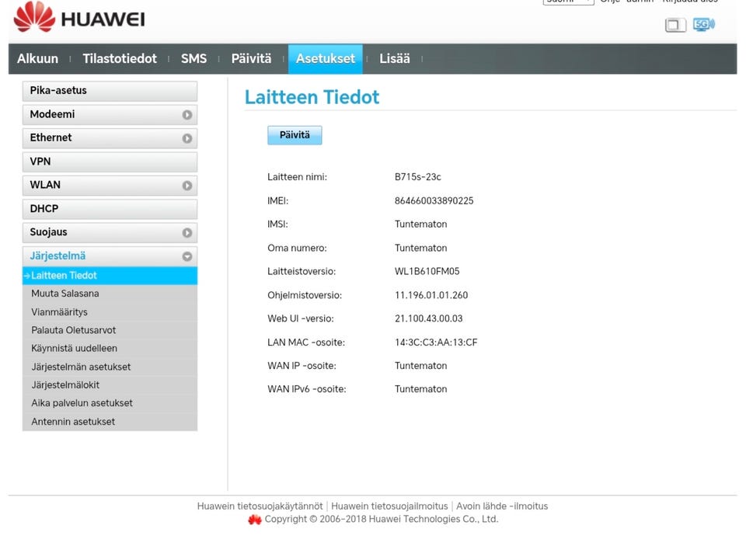Open Avoin lähde -ilmoitus link
The height and width of the screenshot is (560, 746).
pos(502,506)
